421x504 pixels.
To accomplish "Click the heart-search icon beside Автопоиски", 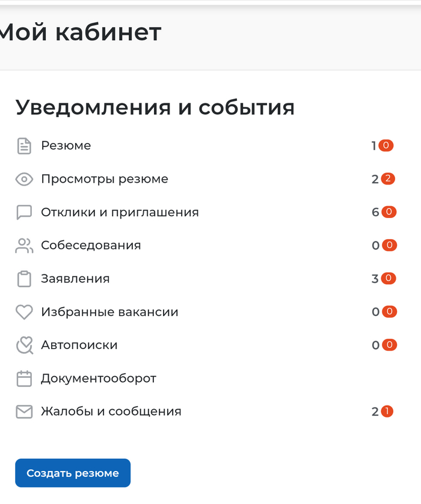I will click(x=23, y=345).
